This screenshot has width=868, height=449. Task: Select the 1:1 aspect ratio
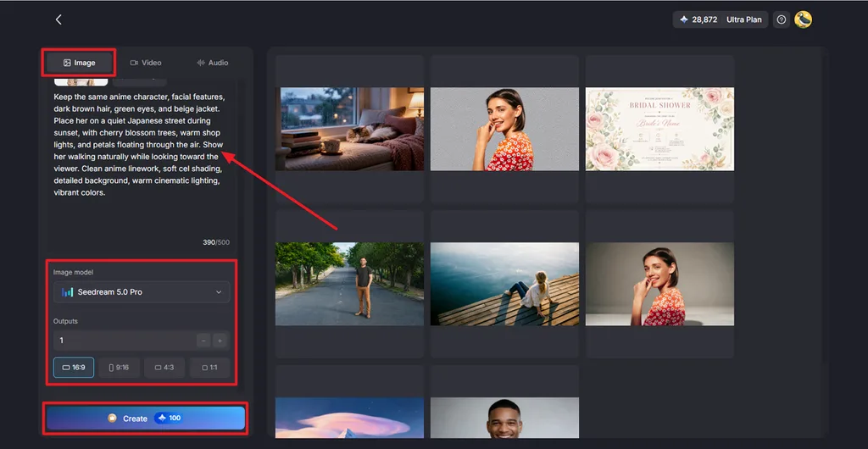[210, 367]
